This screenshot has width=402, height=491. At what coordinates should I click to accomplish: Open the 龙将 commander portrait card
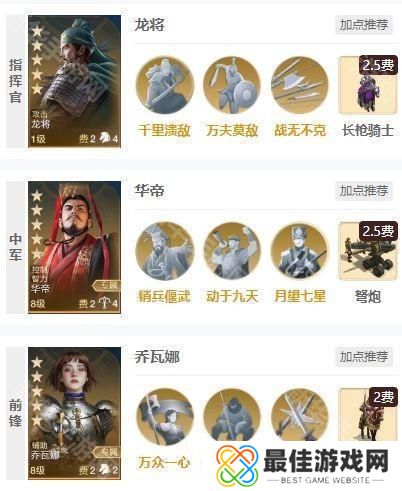click(74, 81)
